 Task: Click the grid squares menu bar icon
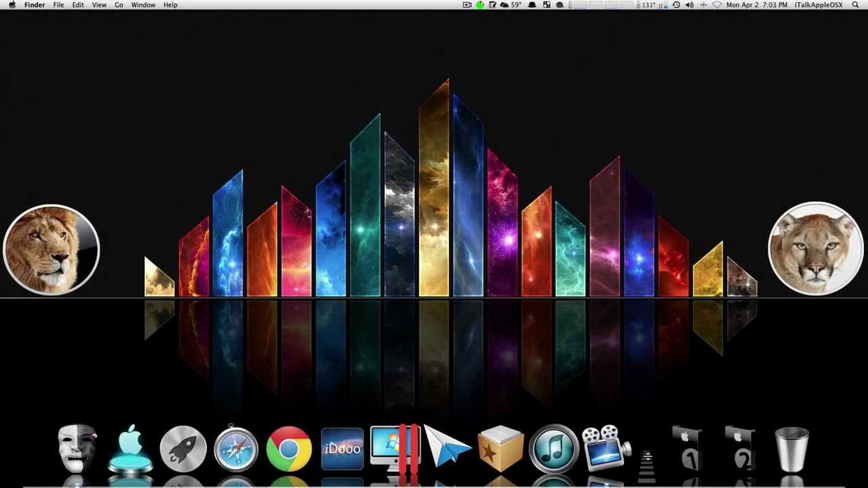[547, 5]
